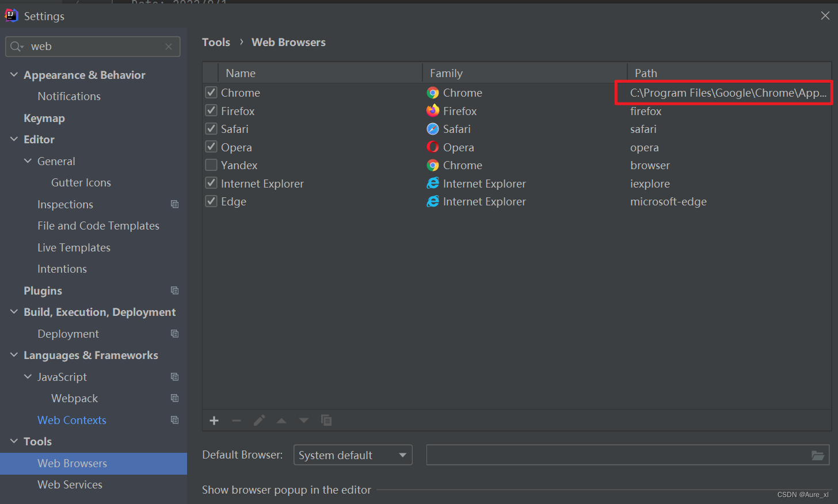The image size is (838, 504).
Task: Click the project-level icon next to Webpack
Action: pyautogui.click(x=175, y=398)
